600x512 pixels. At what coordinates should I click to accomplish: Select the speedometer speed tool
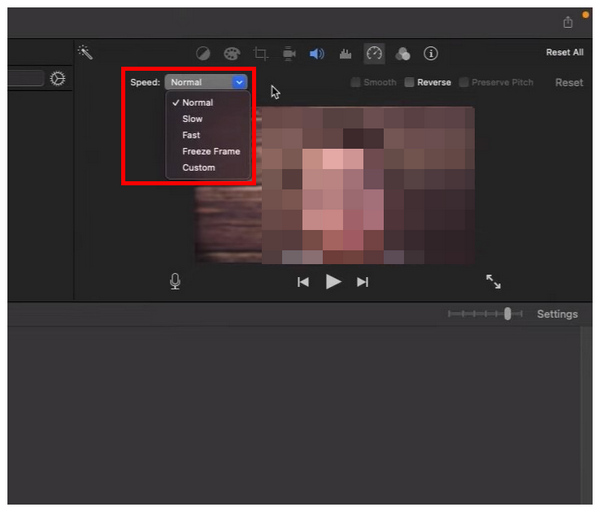pos(374,54)
